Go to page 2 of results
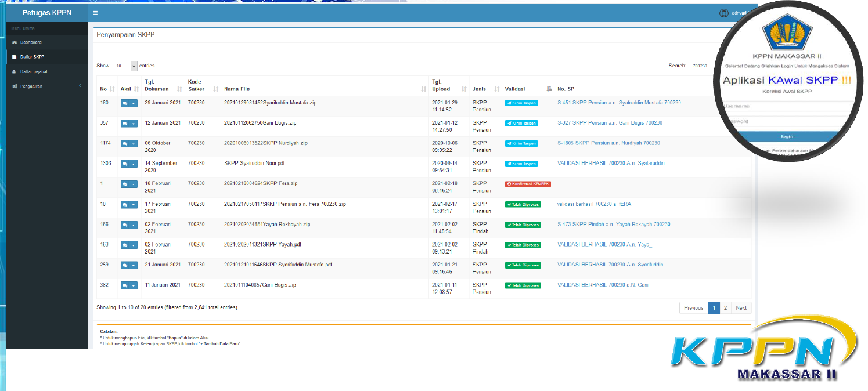 [726, 308]
